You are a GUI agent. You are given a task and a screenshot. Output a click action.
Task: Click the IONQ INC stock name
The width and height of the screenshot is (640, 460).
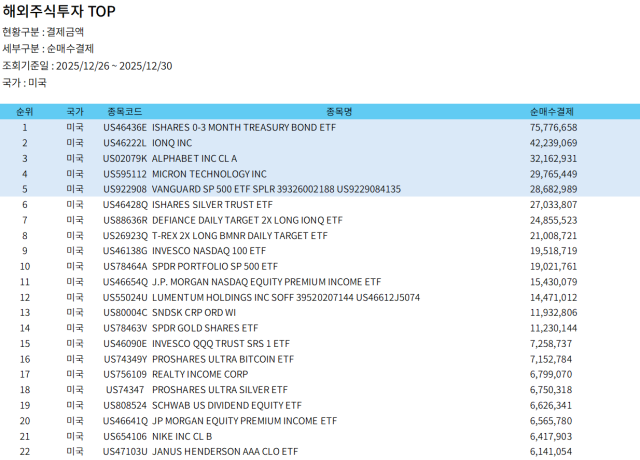click(172, 143)
